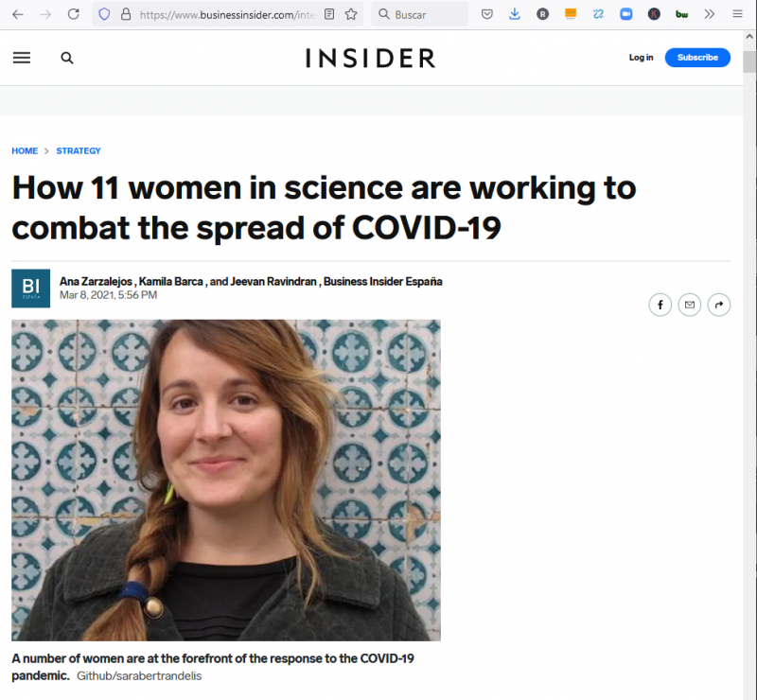Click the Mar 8, 2021 timestamp
The image size is (757, 700).
point(108,295)
